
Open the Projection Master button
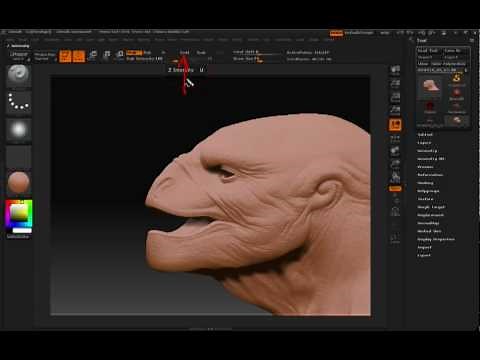(45, 56)
